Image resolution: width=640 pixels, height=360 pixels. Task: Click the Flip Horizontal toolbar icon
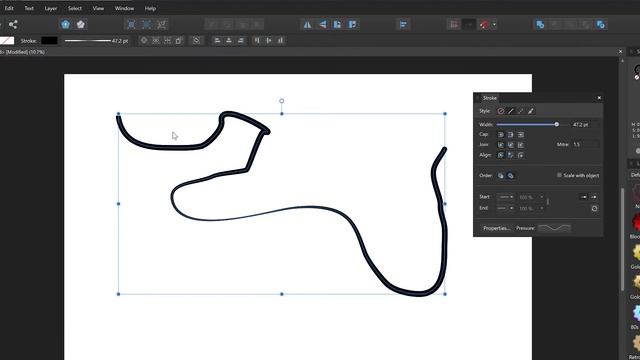[307, 24]
